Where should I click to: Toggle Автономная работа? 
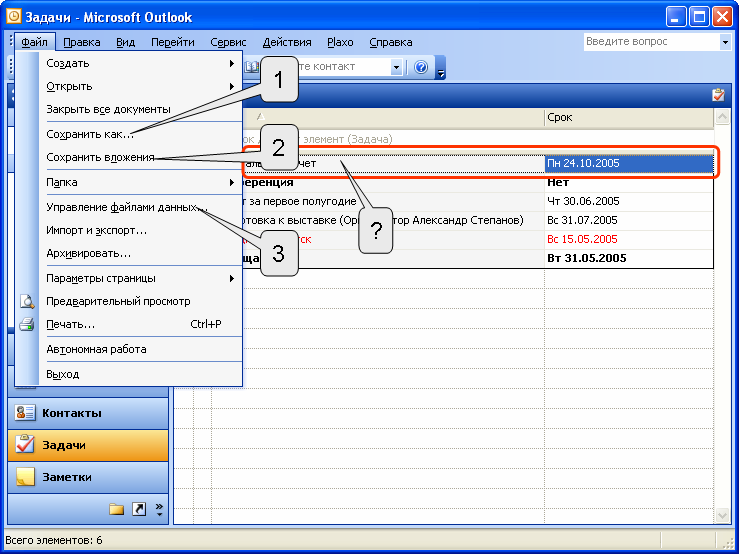[x=140, y=350]
